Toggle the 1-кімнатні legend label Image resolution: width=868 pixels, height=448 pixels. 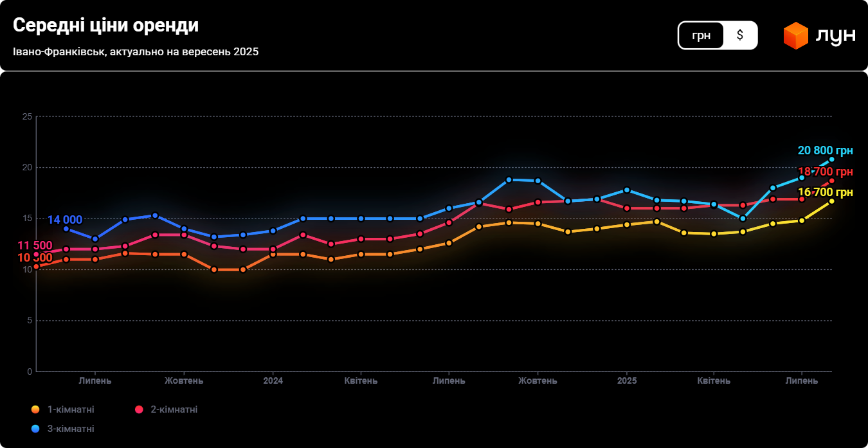71,409
